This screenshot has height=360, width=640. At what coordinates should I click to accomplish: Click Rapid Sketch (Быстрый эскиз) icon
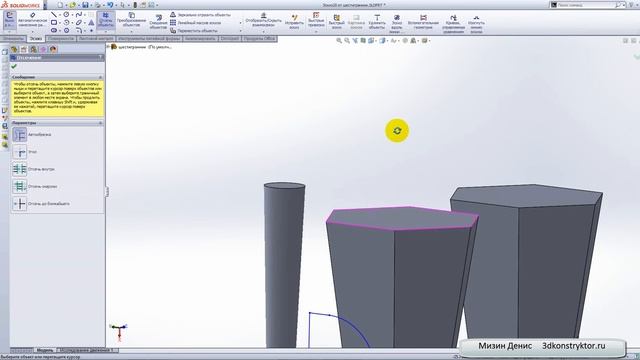pyautogui.click(x=337, y=18)
